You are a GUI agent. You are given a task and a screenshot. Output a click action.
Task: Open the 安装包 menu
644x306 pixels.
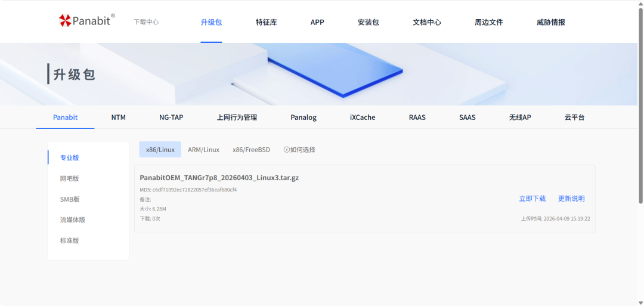pos(369,23)
